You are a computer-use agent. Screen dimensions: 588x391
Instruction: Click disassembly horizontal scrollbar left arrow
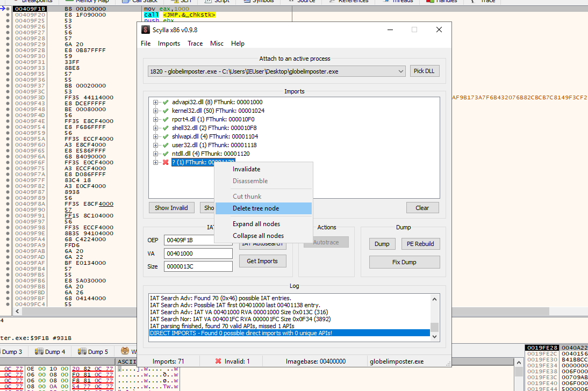click(x=17, y=311)
